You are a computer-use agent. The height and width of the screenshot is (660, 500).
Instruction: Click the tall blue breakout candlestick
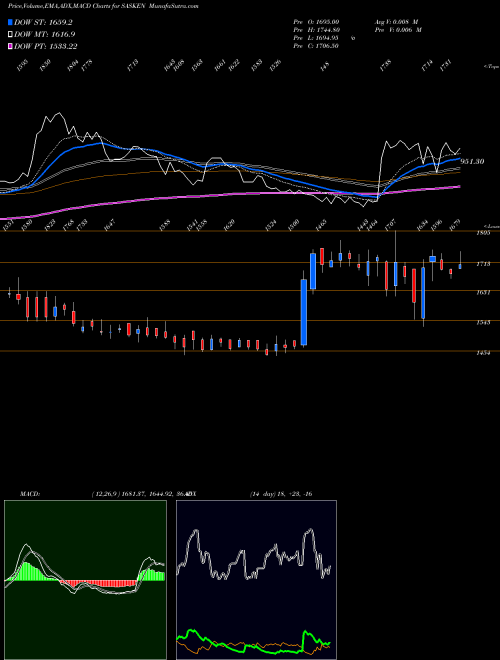click(x=303, y=312)
